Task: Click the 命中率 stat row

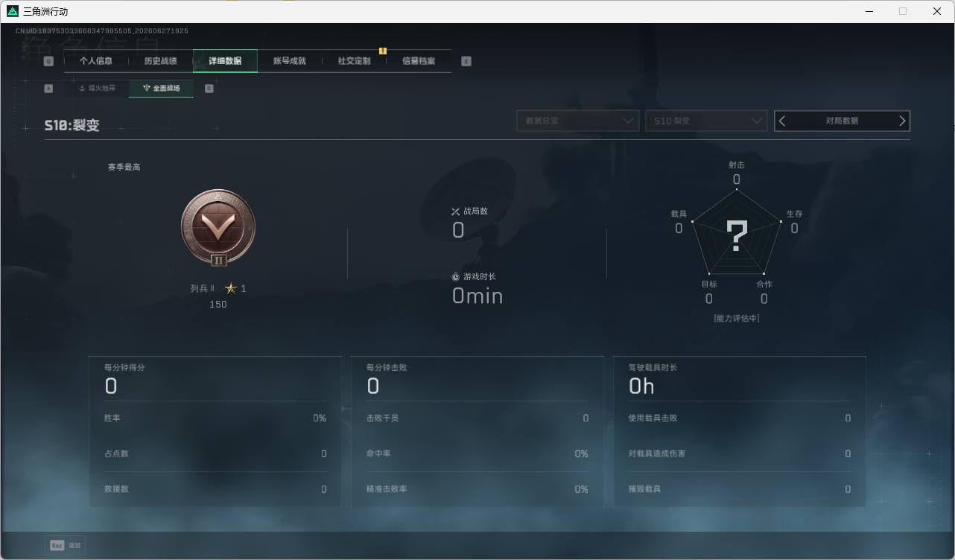Action: (477, 454)
